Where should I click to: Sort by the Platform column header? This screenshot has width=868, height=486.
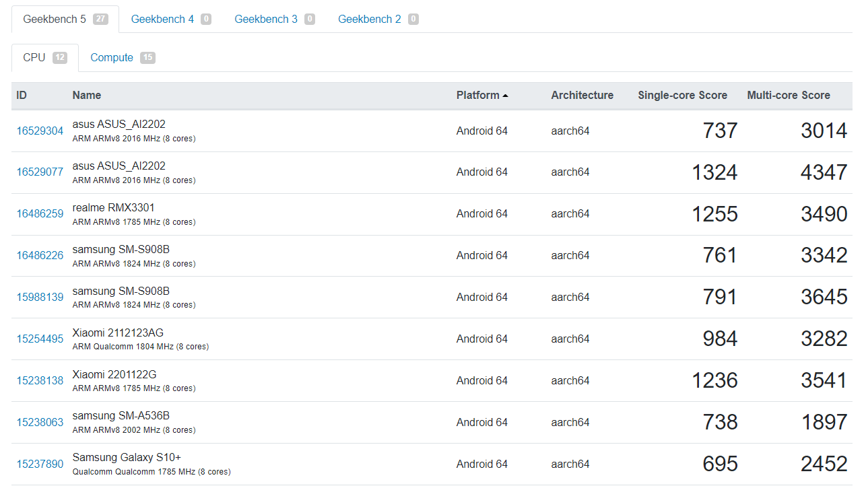477,96
